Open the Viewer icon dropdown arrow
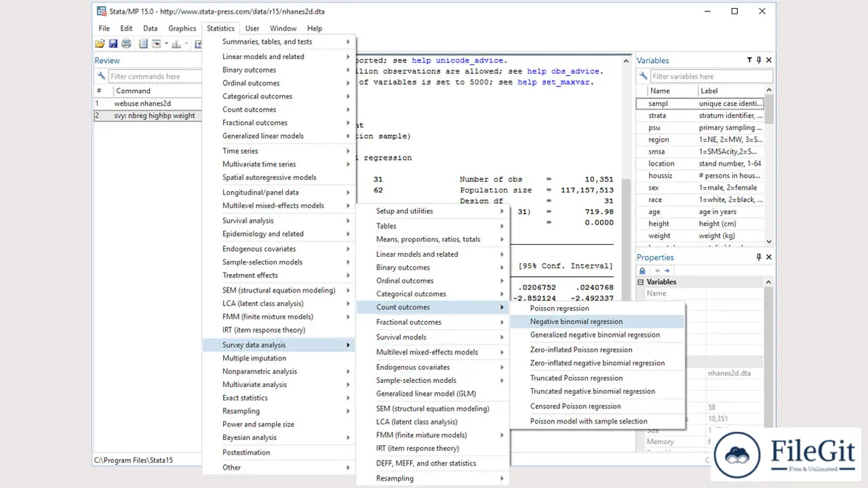The width and height of the screenshot is (868, 488). click(x=166, y=44)
